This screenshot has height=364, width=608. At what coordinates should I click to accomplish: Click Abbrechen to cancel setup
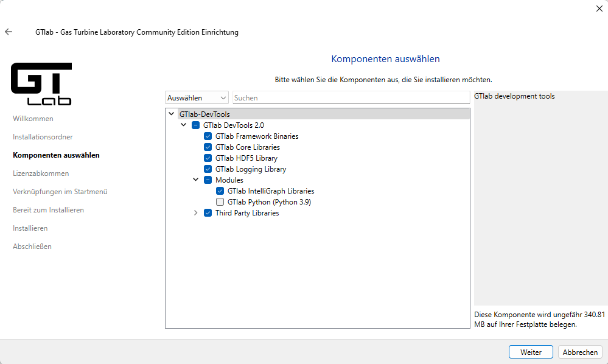coord(580,352)
